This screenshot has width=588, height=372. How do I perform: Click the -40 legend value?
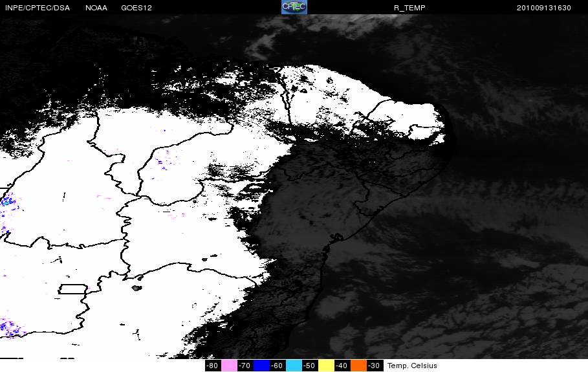pos(342,366)
